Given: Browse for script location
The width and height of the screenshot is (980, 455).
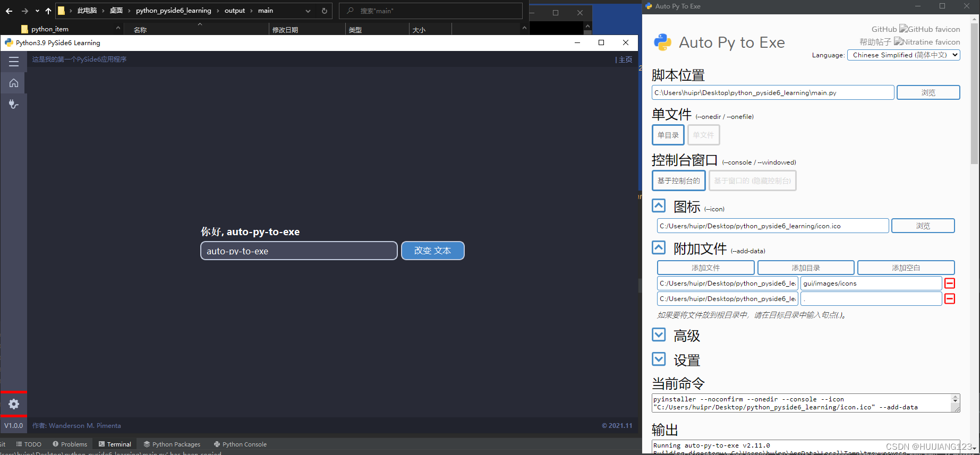Looking at the screenshot, I should click(x=928, y=92).
